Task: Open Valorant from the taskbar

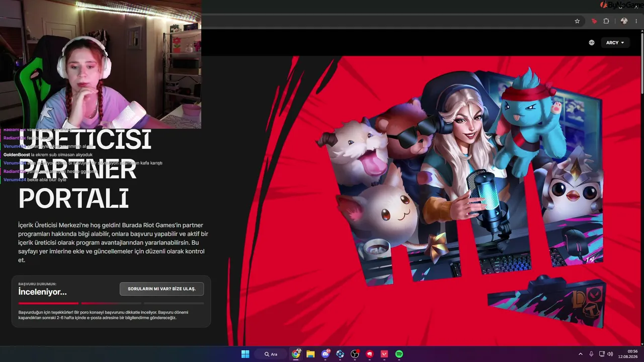Action: 384,354
